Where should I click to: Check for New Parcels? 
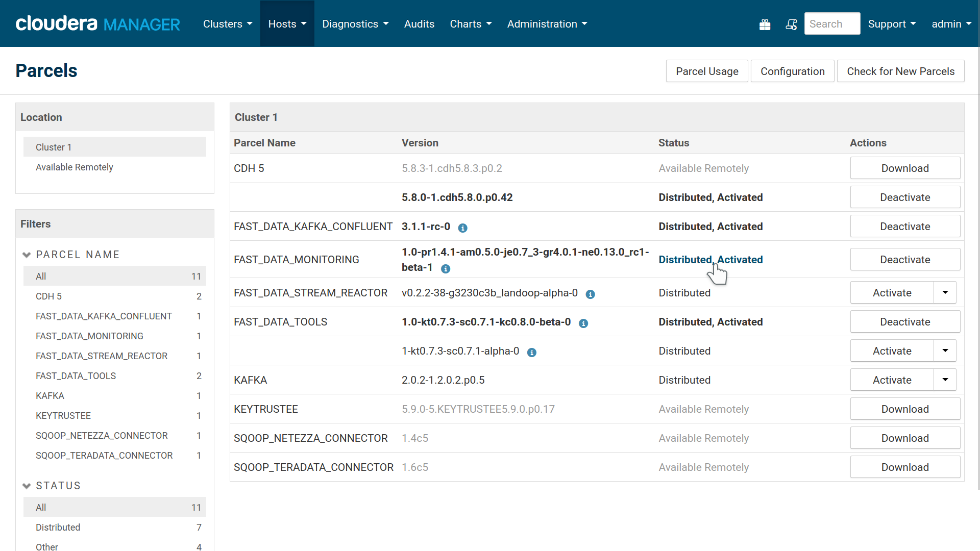pos(900,71)
